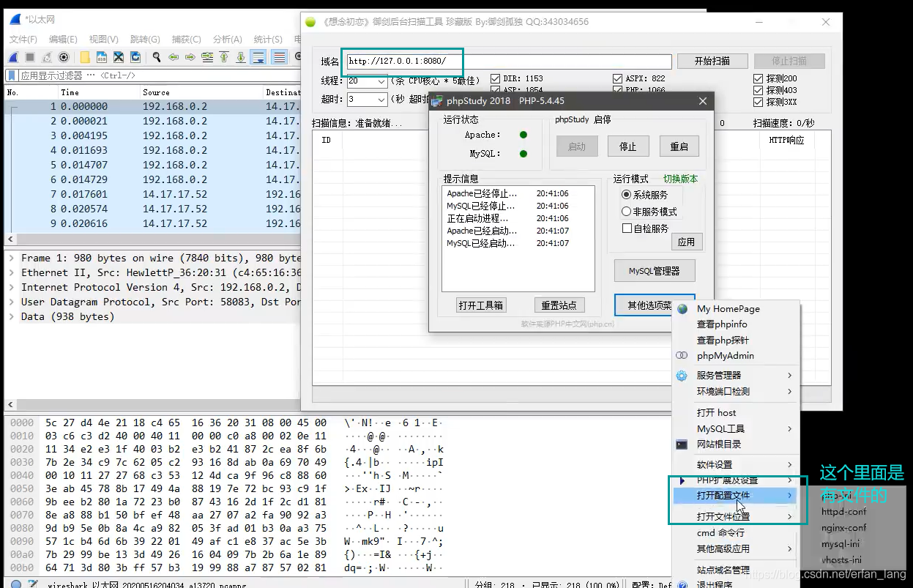Click the find packet magnifier icon
Viewport: 913px width, 588px height.
[x=157, y=57]
